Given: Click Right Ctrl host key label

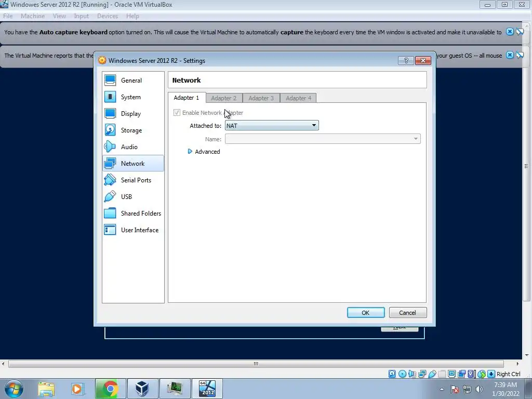Looking at the screenshot, I should click(508, 374).
